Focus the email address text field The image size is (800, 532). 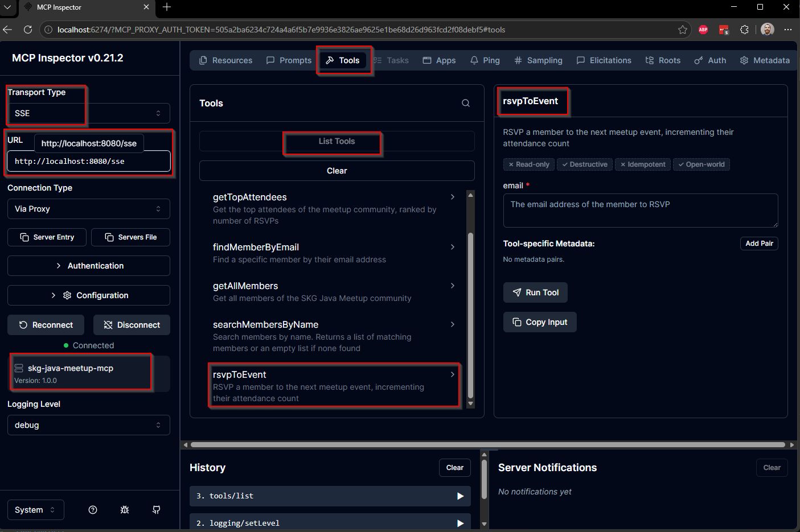[641, 211]
